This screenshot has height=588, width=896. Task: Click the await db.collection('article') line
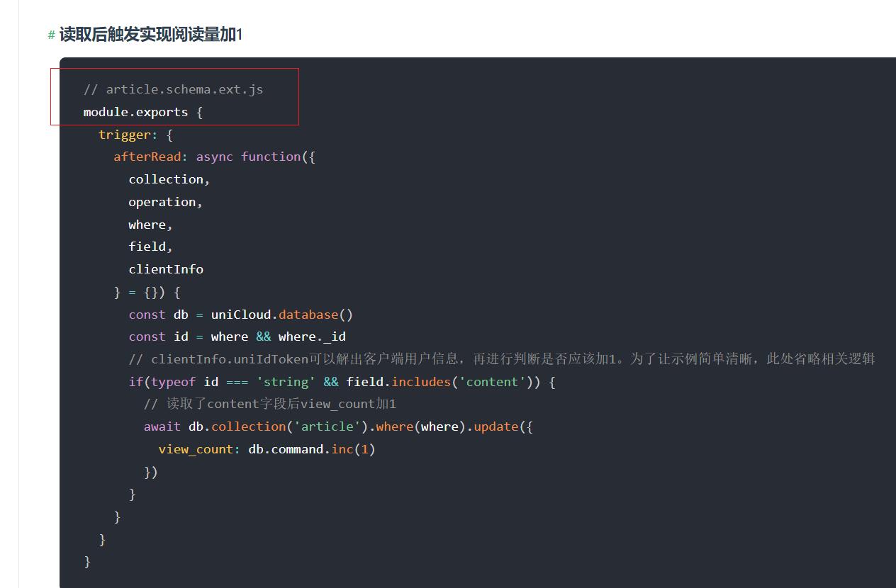(x=338, y=426)
